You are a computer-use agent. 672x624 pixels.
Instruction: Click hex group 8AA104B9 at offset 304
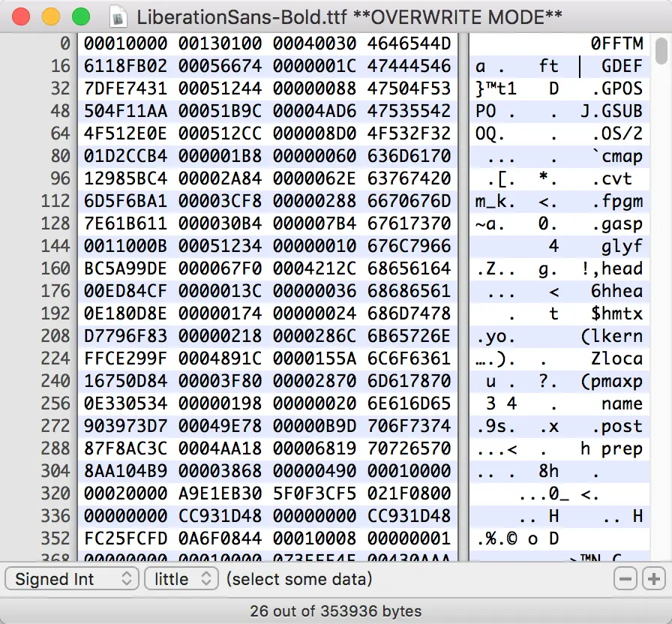[125, 471]
